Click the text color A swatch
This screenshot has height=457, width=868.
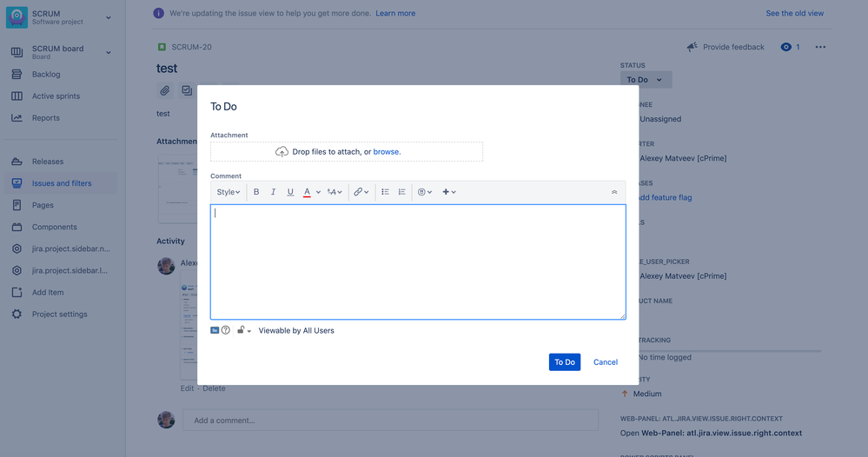307,192
